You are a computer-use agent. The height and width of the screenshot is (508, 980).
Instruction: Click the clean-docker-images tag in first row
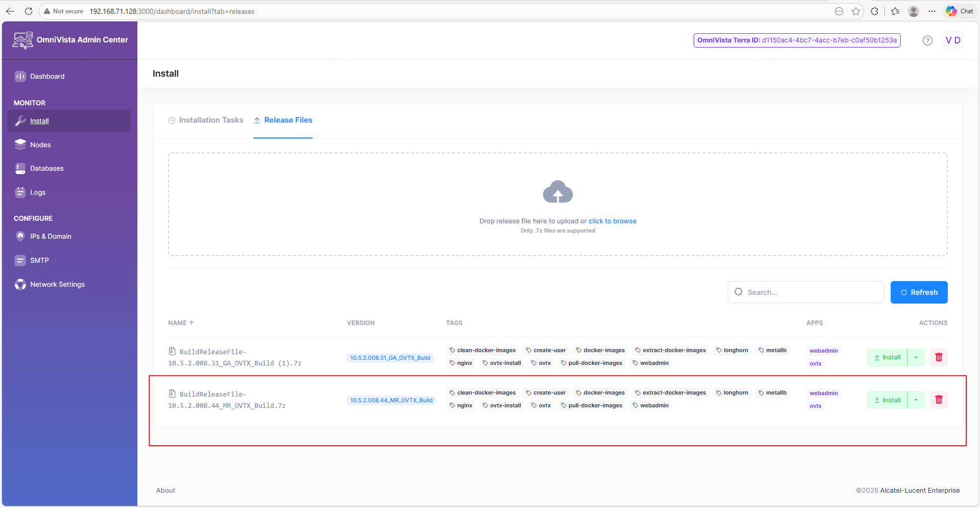[483, 350]
